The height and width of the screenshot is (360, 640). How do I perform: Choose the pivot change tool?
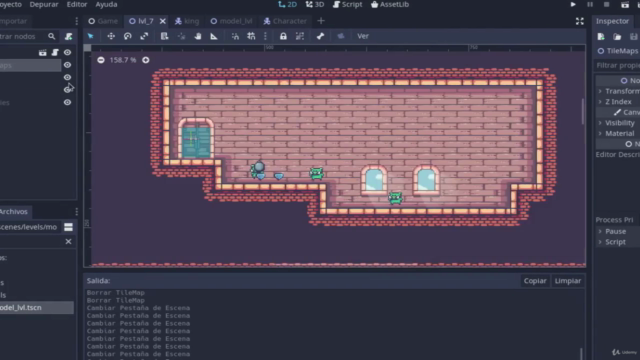(x=181, y=36)
